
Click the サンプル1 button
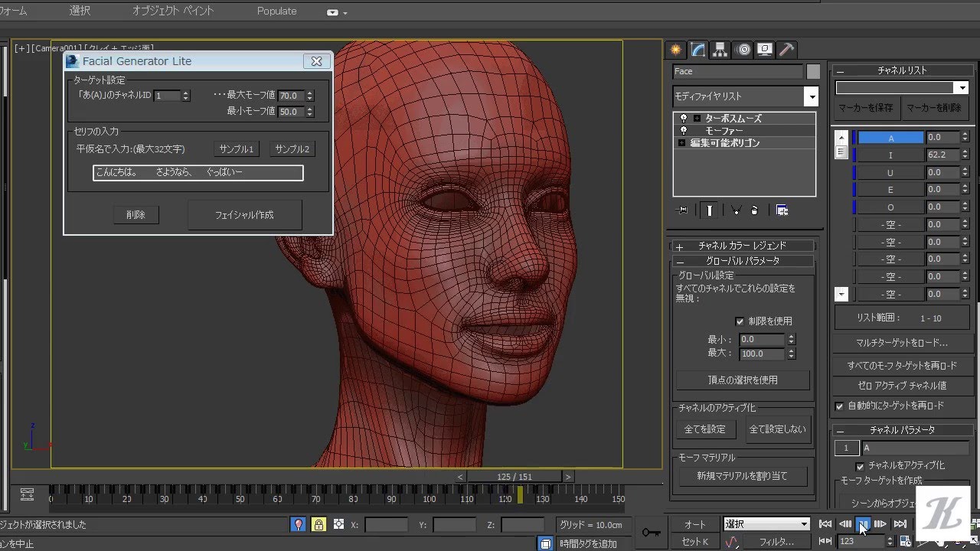click(236, 149)
